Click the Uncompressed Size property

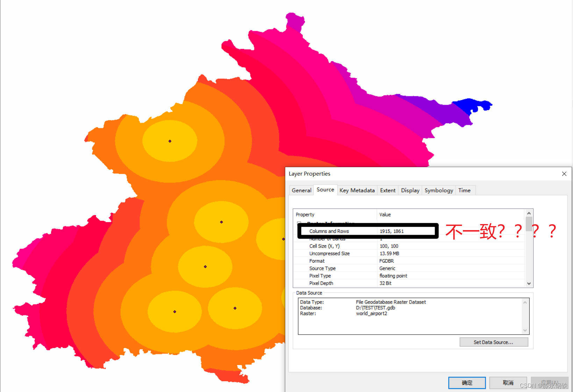pos(329,254)
